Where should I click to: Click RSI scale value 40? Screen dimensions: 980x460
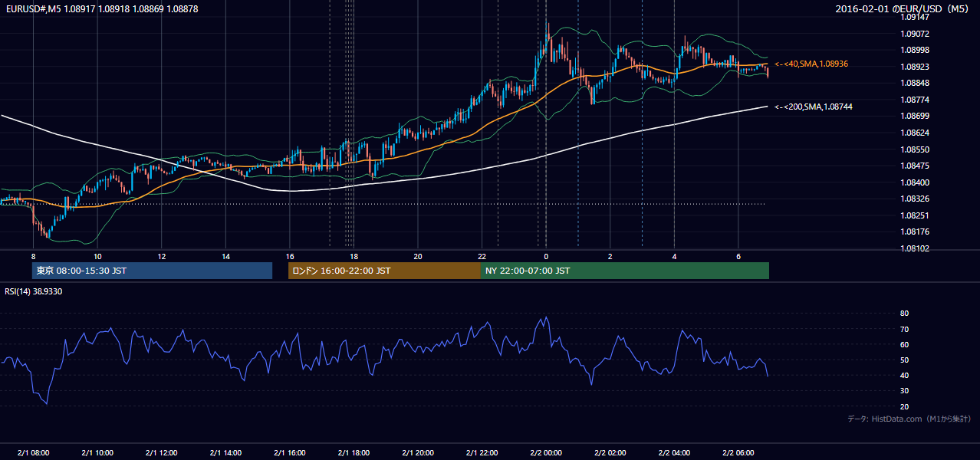[904, 375]
